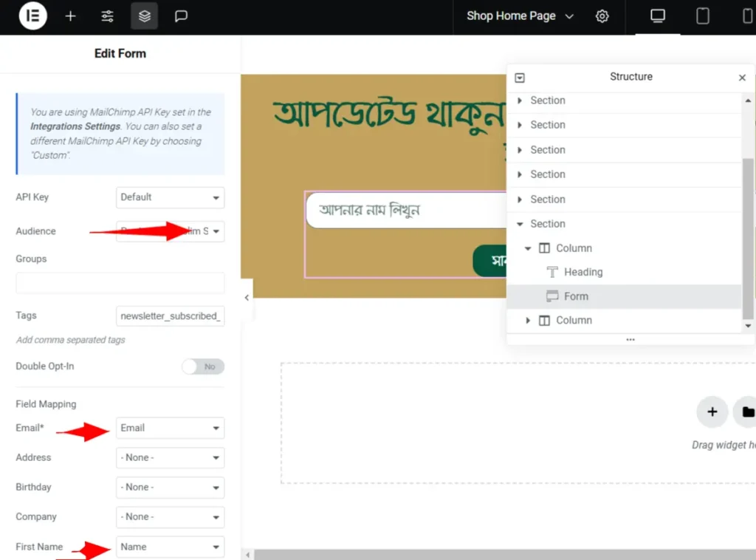Toggle the Structure layers icon
Image resolution: width=756 pixels, height=560 pixels.
tap(144, 16)
